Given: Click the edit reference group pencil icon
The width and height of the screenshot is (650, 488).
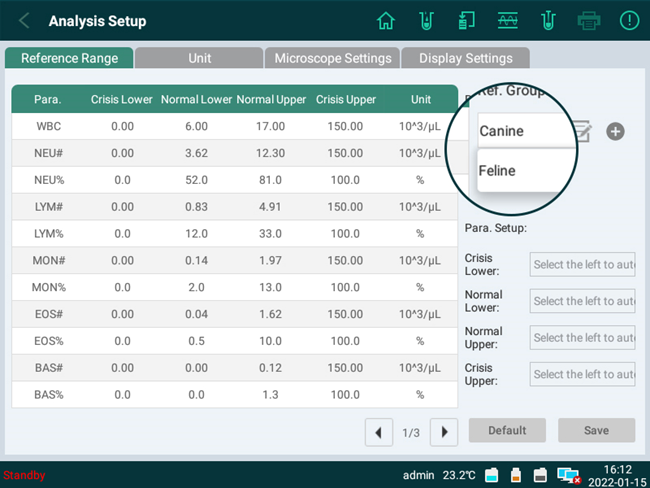Looking at the screenshot, I should coord(584,130).
